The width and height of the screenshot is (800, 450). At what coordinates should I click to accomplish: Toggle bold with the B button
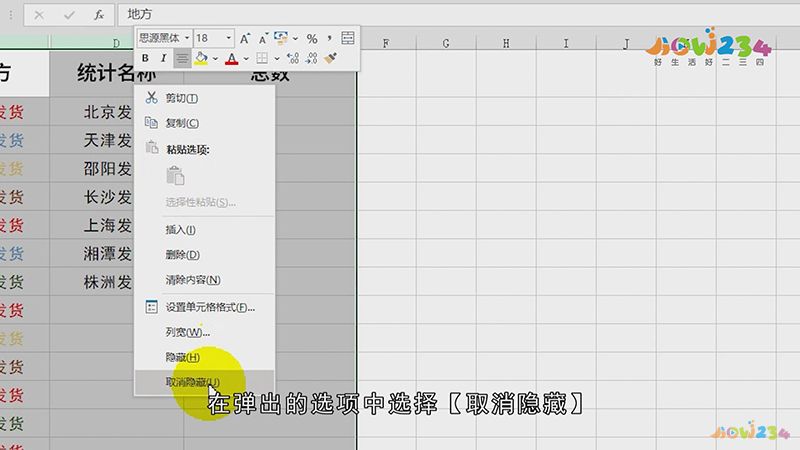pyautogui.click(x=145, y=58)
